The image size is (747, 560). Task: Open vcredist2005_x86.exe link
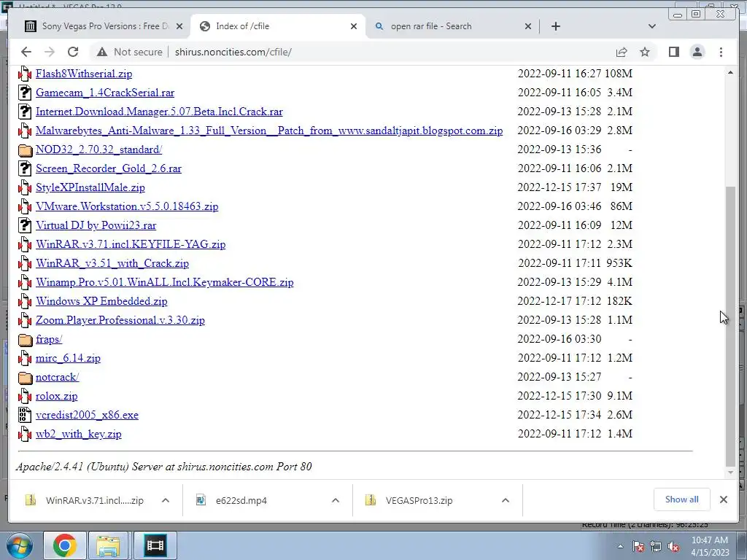(x=88, y=415)
